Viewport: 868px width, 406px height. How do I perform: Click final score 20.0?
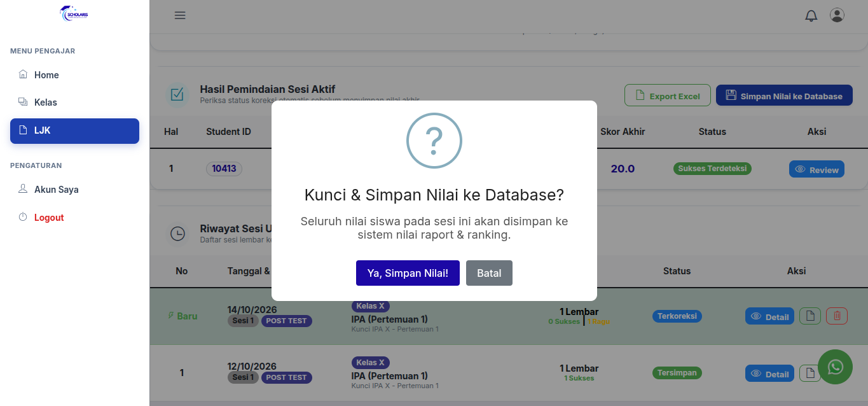click(x=623, y=169)
